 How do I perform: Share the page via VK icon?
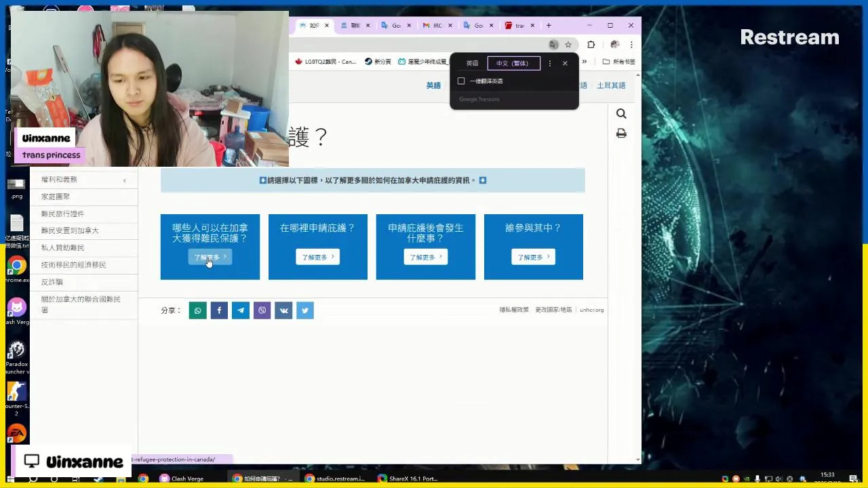coord(283,310)
